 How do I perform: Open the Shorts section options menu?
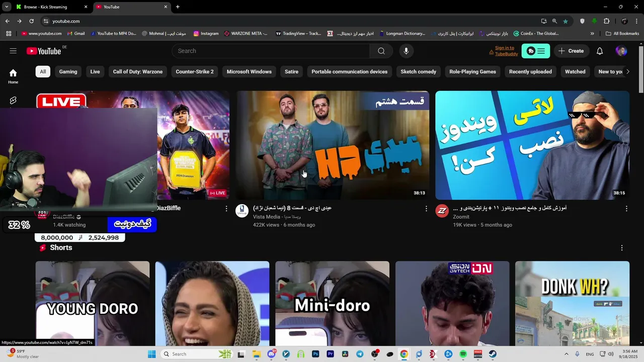click(x=622, y=248)
